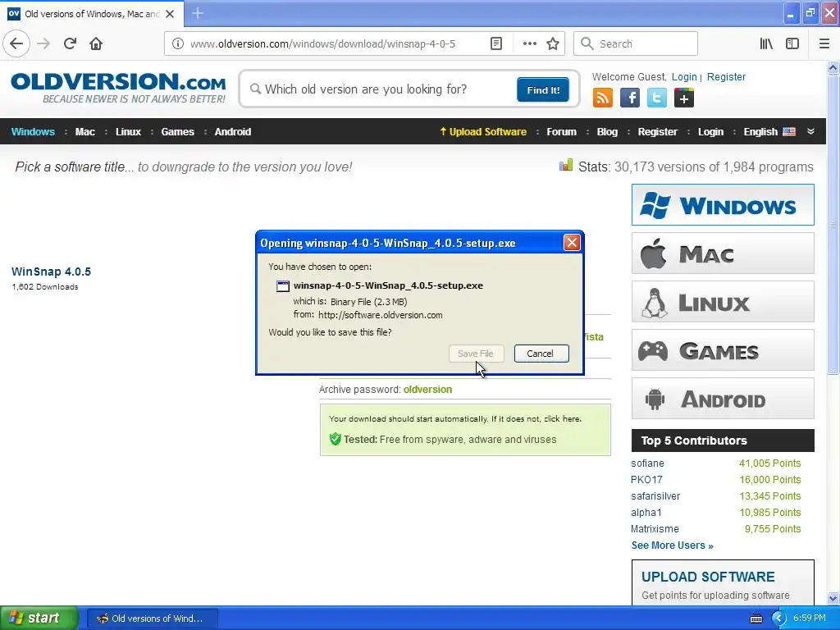Image resolution: width=840 pixels, height=630 pixels.
Task: Click the stats bar chart icon
Action: point(566,165)
